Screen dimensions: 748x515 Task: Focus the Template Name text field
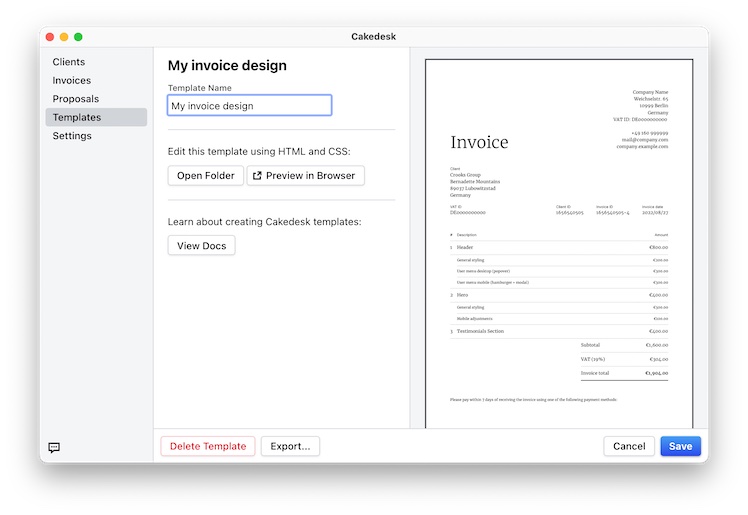pos(249,106)
